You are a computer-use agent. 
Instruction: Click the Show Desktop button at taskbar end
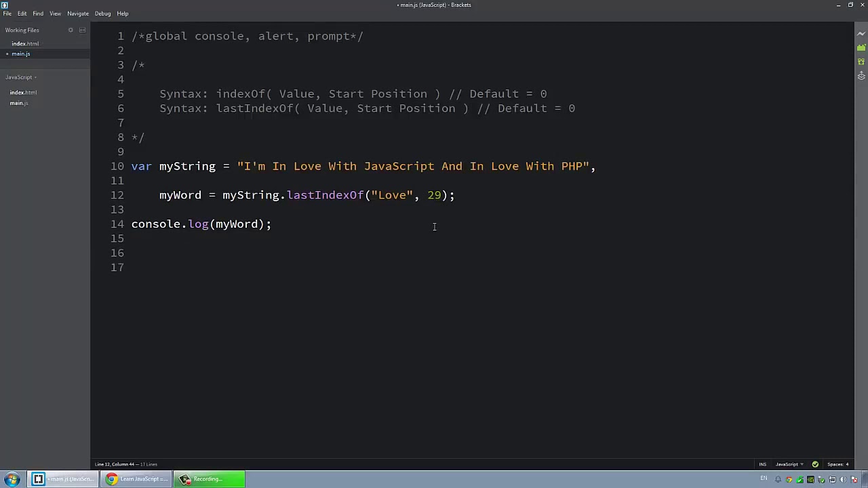[x=864, y=479]
